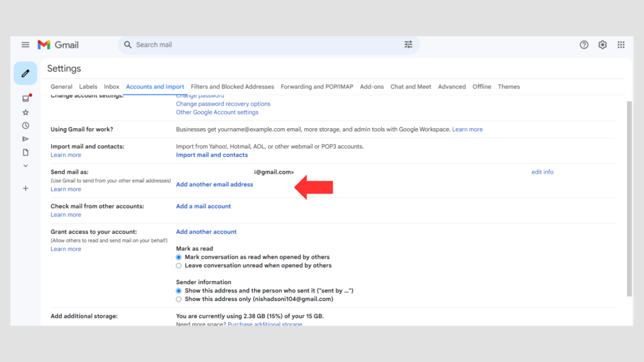Switch to the General tab
The image size is (644, 362).
pos(61,87)
